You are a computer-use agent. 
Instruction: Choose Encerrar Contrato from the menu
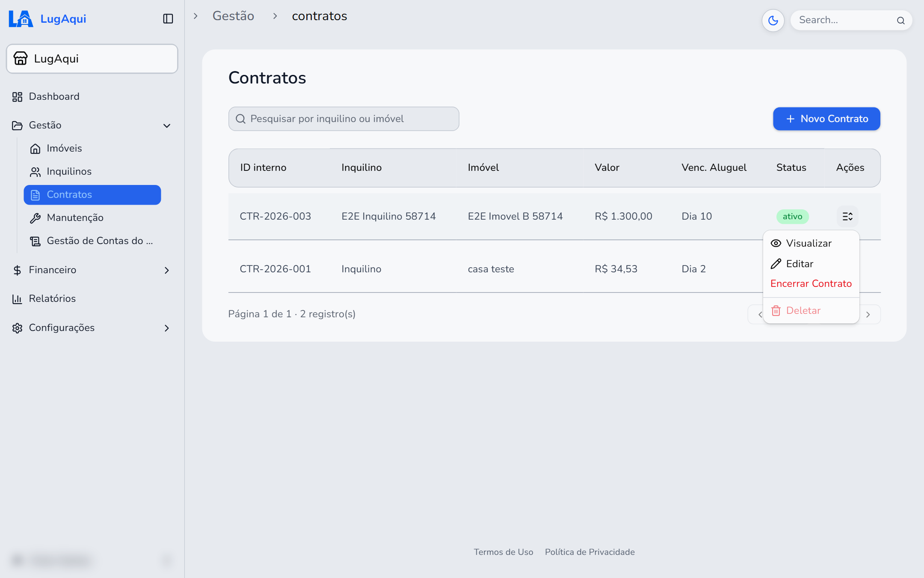click(811, 283)
